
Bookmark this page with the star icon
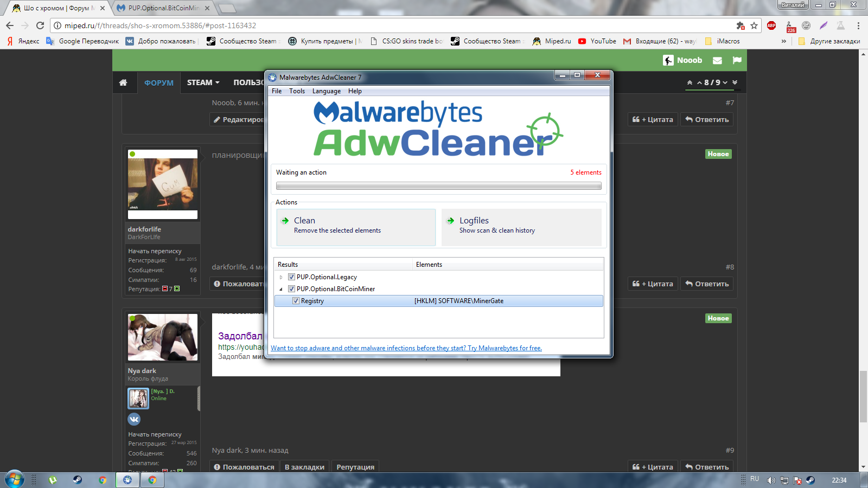pos(754,25)
